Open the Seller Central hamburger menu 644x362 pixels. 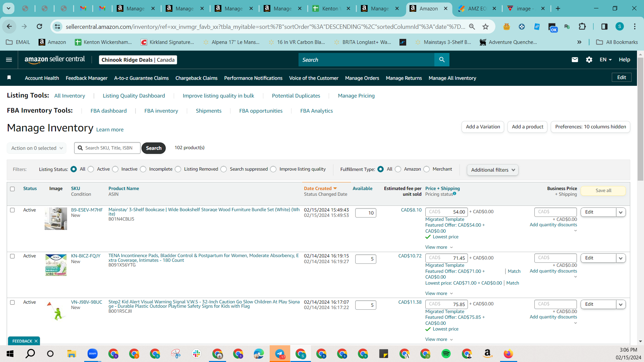(9, 60)
